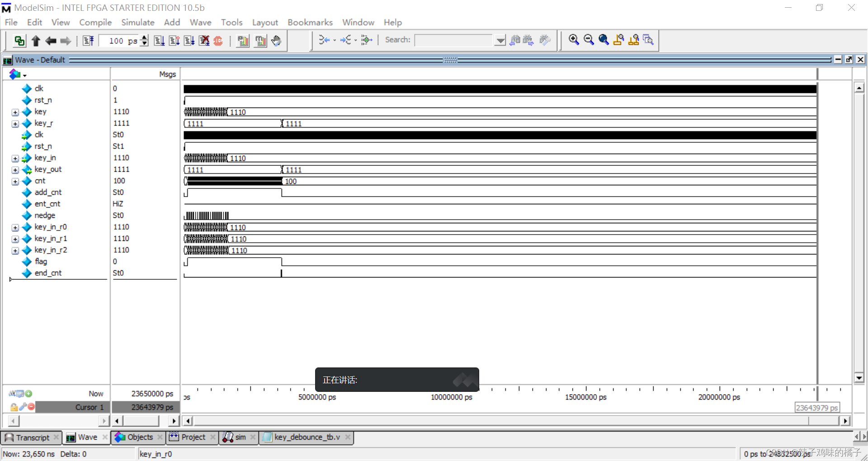Click the Continue Run icon
Screen dimensions: 868x461
pos(174,41)
